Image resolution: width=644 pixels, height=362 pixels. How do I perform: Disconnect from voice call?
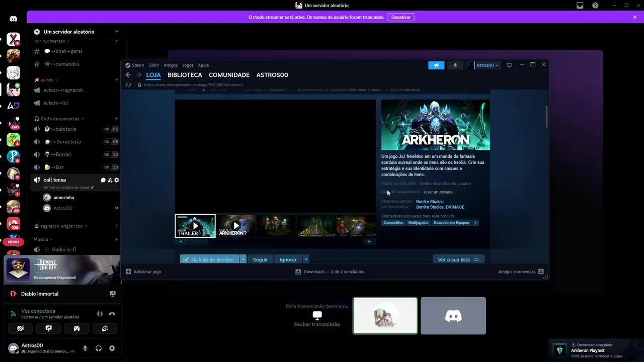pos(112,314)
